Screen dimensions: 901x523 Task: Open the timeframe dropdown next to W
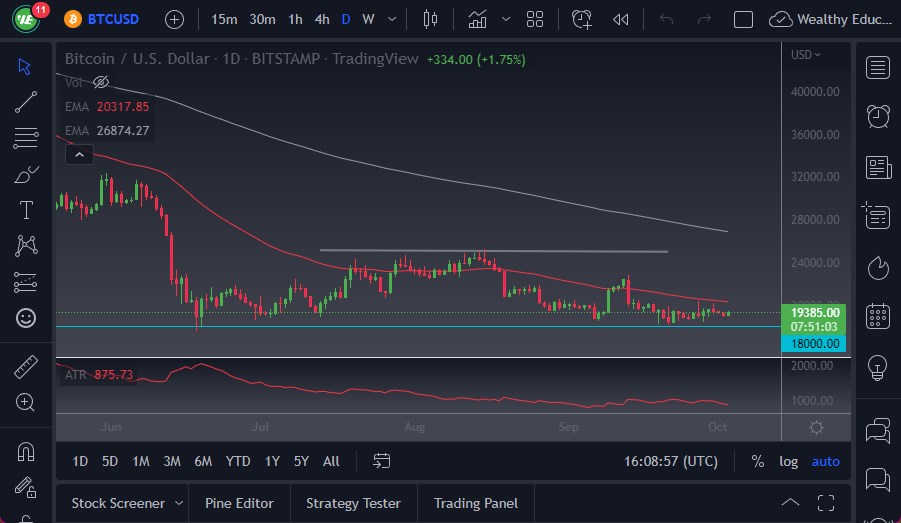click(x=390, y=19)
